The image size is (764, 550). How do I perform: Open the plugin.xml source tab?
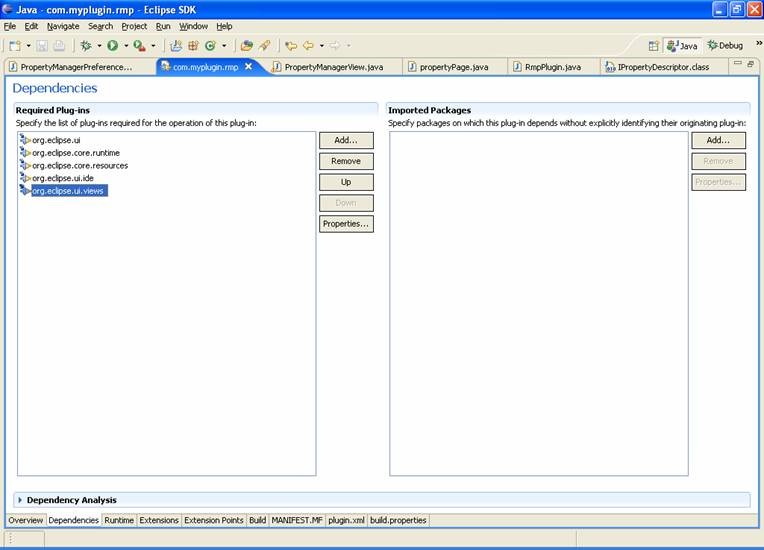pos(346,520)
